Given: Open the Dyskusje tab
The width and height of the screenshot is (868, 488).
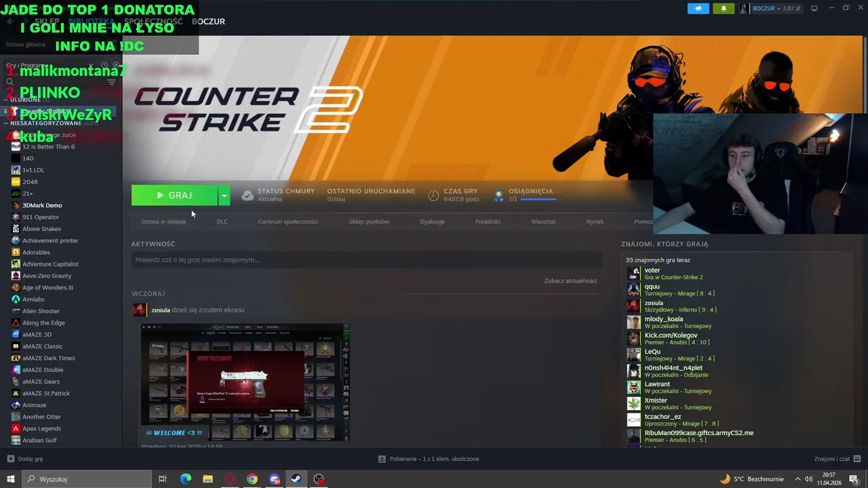Looking at the screenshot, I should [x=432, y=222].
